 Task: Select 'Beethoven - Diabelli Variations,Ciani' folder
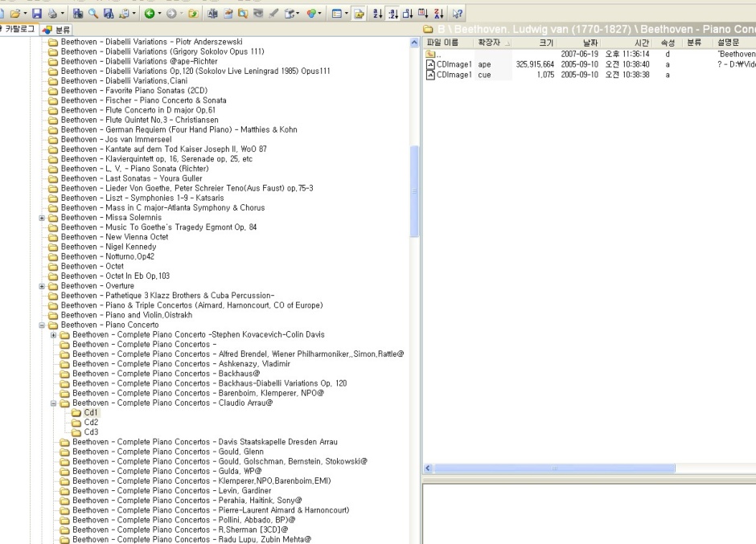click(x=124, y=81)
